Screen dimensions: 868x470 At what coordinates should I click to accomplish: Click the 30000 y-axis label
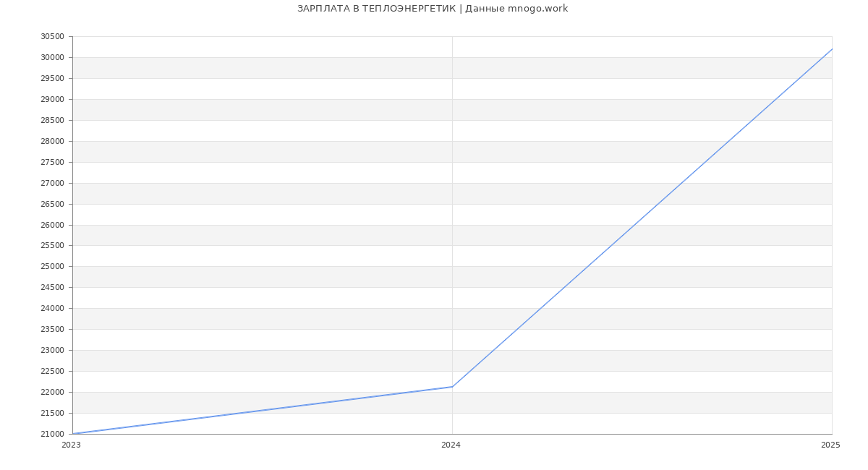coord(52,58)
